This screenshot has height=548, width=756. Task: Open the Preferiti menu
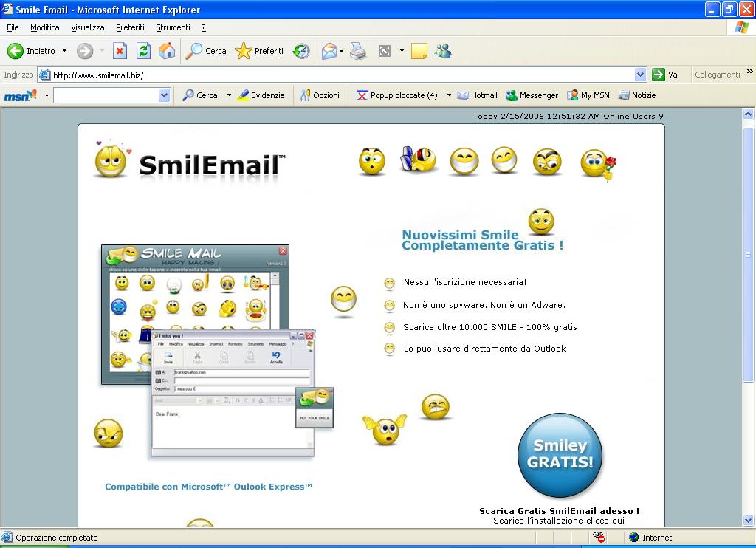[130, 27]
